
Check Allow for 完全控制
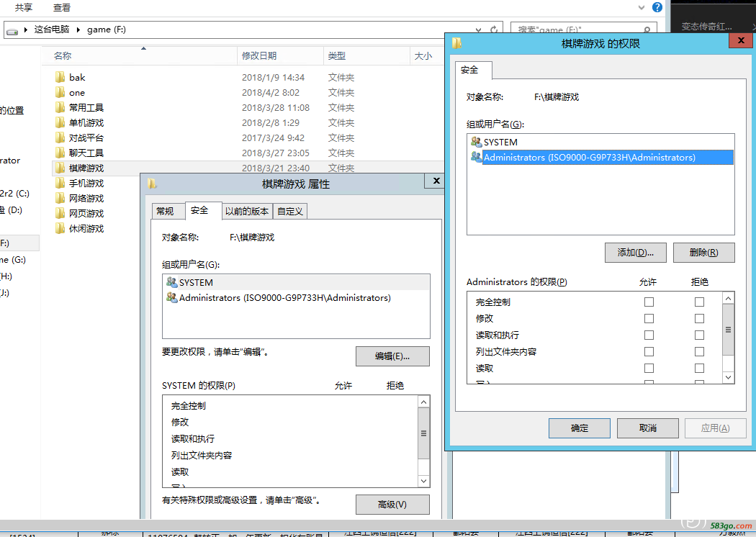[x=649, y=302]
